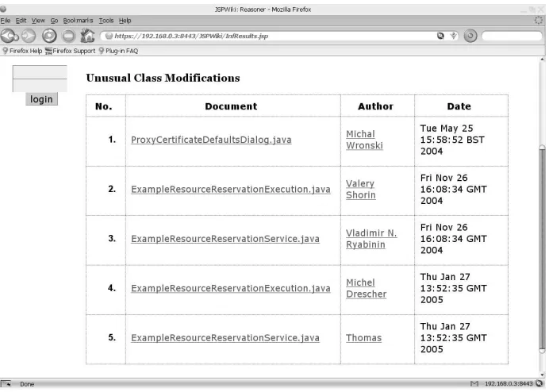This screenshot has width=549, height=392.
Task: Click the Author column header
Action: 376,106
